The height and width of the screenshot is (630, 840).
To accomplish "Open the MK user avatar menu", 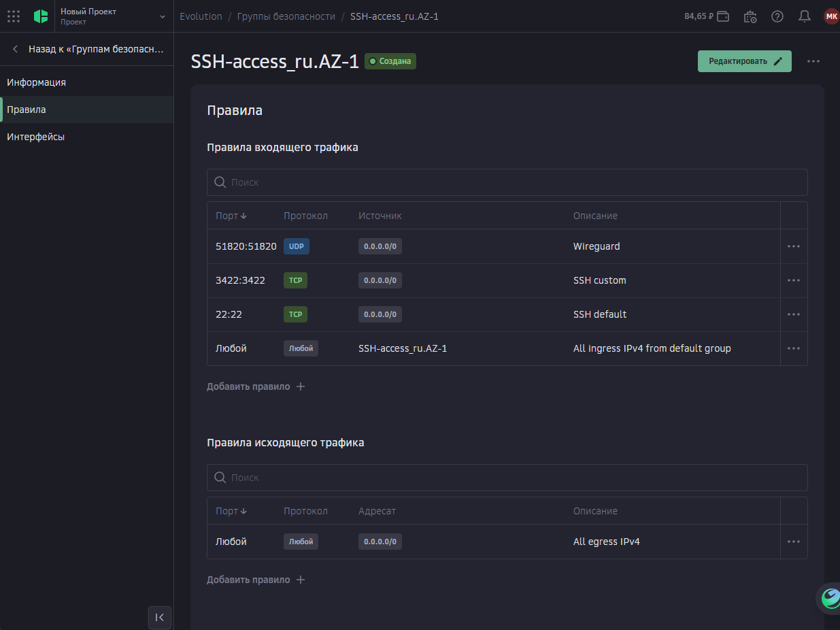I will [831, 16].
